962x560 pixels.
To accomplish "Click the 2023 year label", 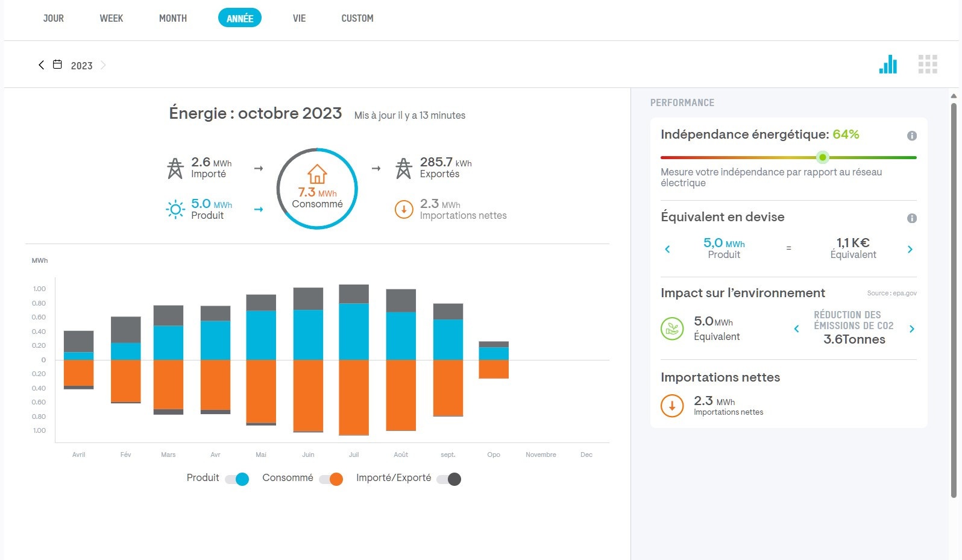I will [x=82, y=66].
